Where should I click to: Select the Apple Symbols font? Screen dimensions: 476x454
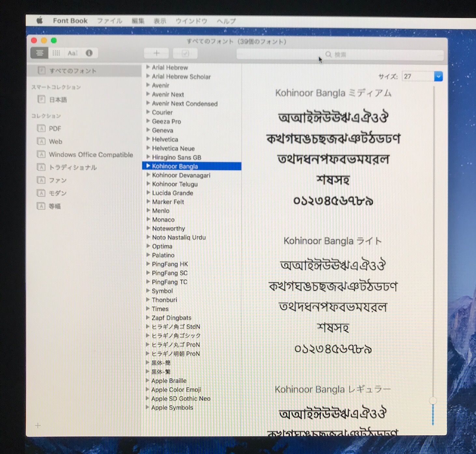[x=172, y=407]
